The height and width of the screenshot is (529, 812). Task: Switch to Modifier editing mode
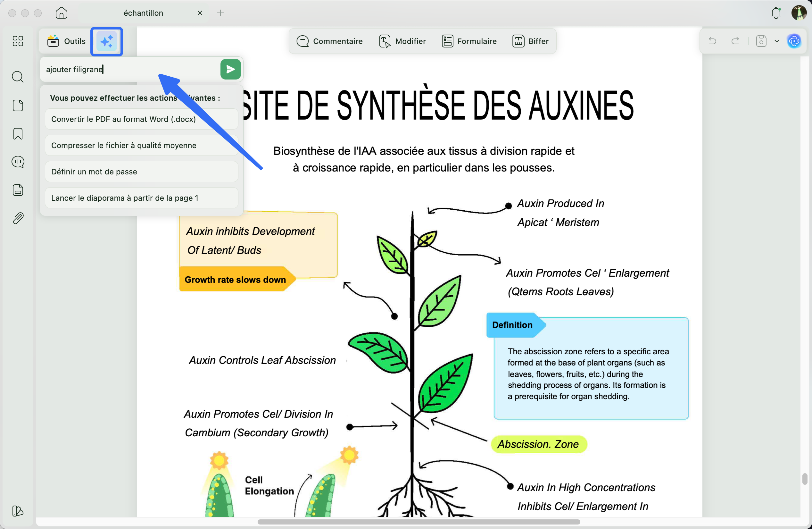402,41
